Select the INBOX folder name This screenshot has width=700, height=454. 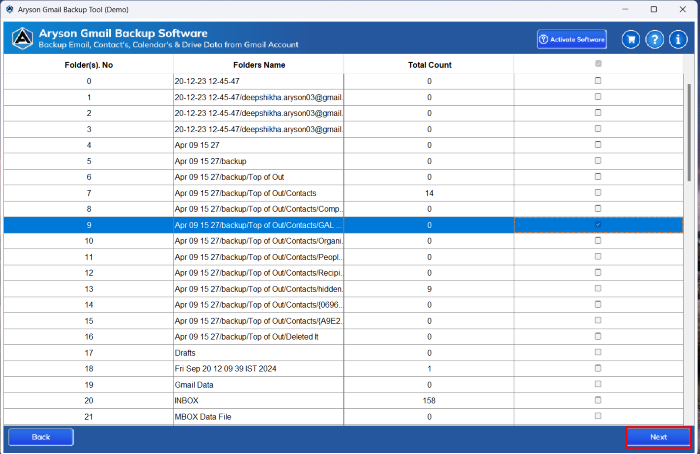(187, 401)
